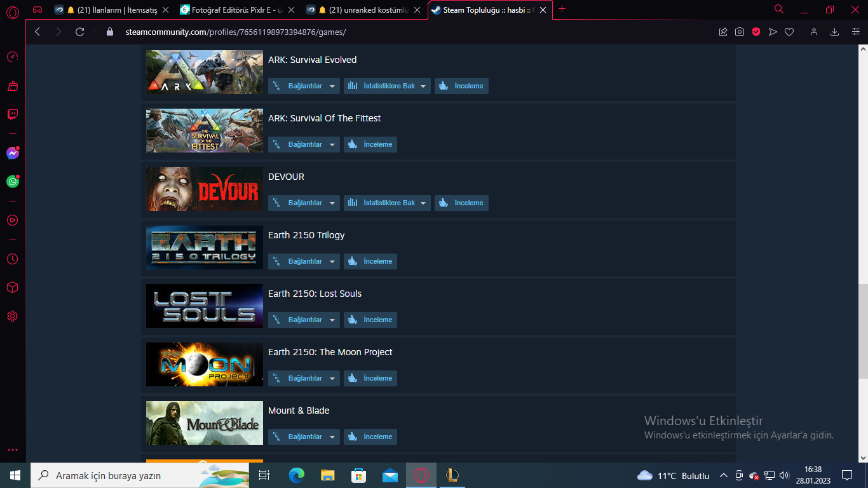The height and width of the screenshot is (488, 868).
Task: Click İnceleme for Earth 2150: The Moon Project
Action: pyautogui.click(x=370, y=378)
